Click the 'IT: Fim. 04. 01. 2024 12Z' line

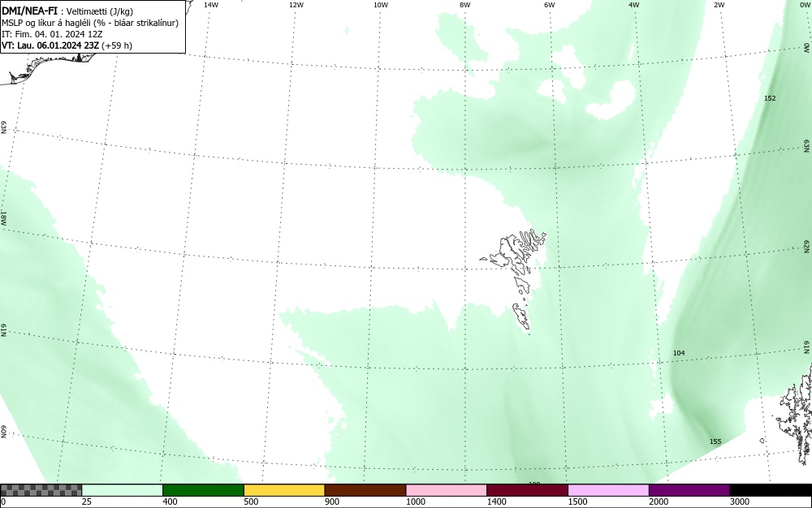(x=52, y=34)
